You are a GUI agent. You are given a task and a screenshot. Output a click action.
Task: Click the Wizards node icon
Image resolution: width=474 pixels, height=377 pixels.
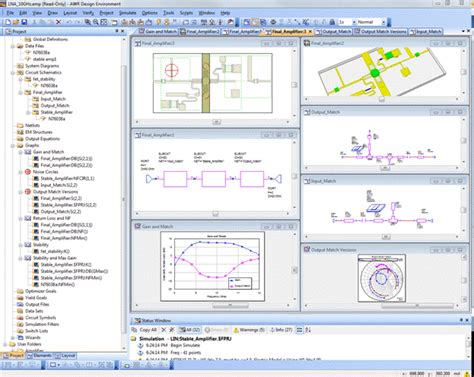[x=20, y=338]
